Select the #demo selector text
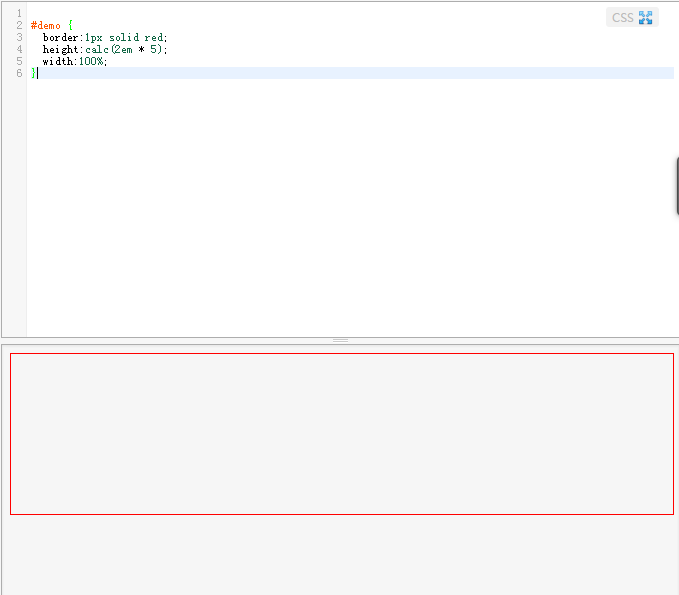Screen dimensions: 679x595 (45, 26)
